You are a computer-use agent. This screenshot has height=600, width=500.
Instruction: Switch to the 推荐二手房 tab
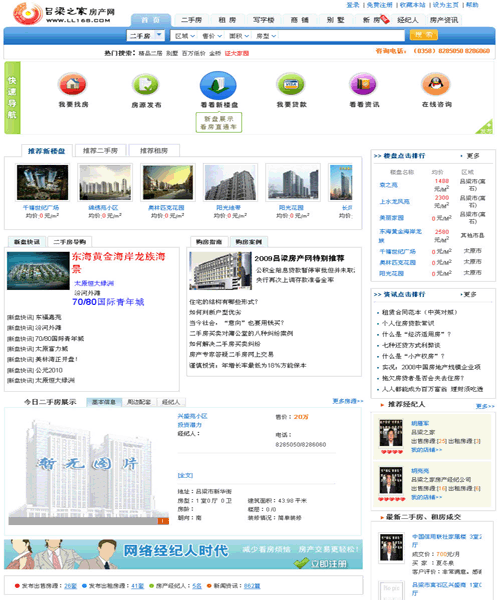coord(100,150)
